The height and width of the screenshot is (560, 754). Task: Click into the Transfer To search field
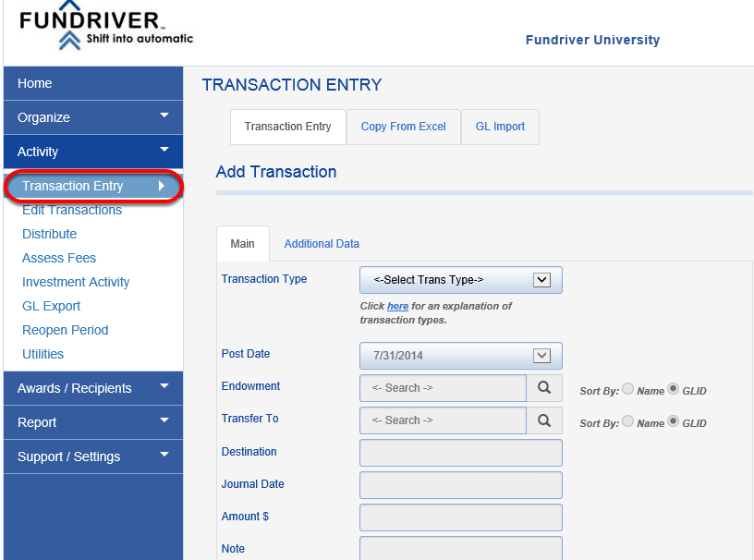click(x=443, y=420)
